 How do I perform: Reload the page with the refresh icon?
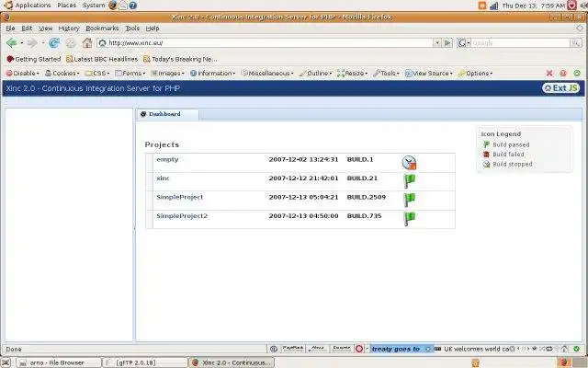coord(54,43)
